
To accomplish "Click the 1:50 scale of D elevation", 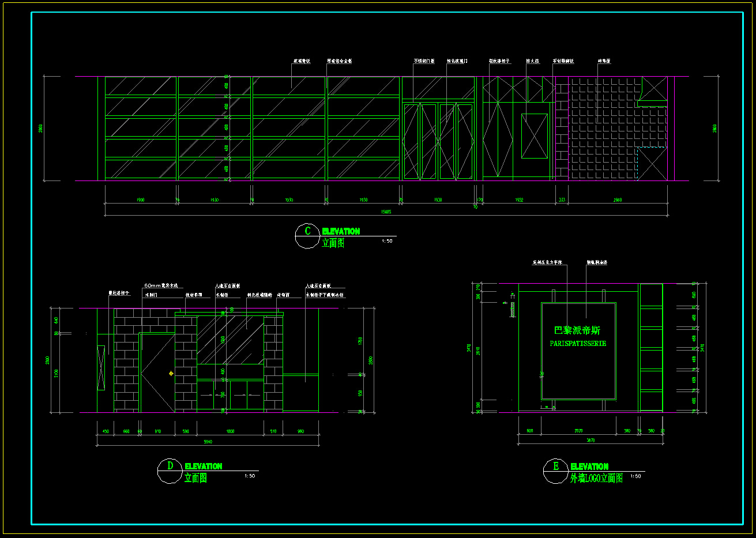I will [250, 476].
